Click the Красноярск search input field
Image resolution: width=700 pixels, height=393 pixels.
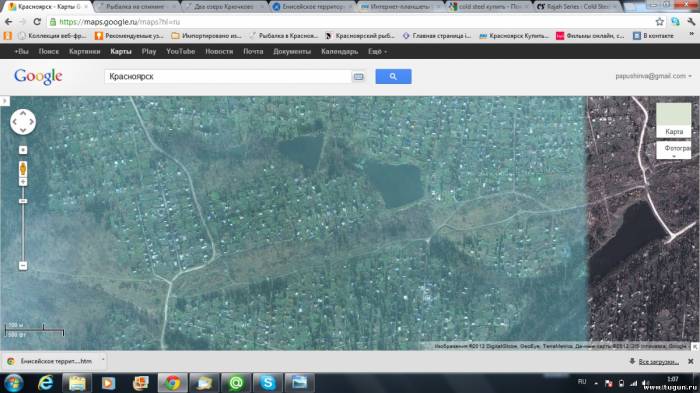pos(228,76)
